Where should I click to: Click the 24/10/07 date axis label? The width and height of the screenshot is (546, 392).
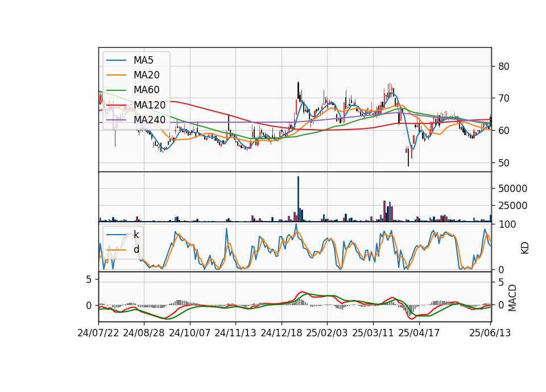190,333
